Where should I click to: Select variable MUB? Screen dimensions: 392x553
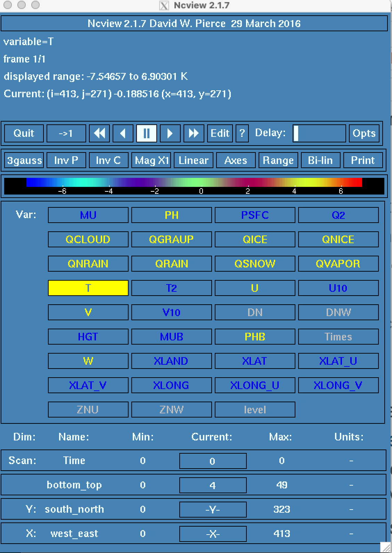pos(172,337)
